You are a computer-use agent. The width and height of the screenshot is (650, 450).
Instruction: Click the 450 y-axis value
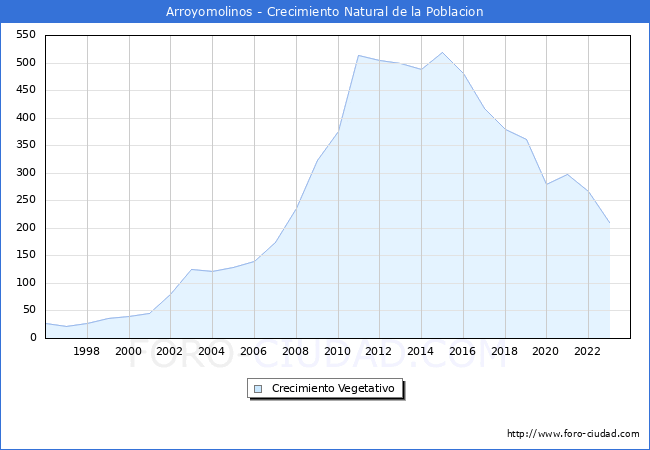coord(26,90)
